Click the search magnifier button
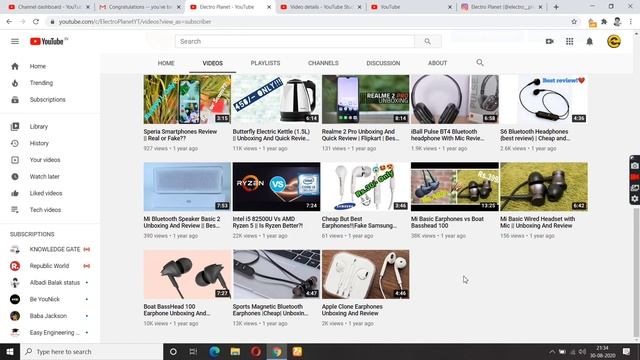Screen dimensions: 640x360 pos(427,41)
